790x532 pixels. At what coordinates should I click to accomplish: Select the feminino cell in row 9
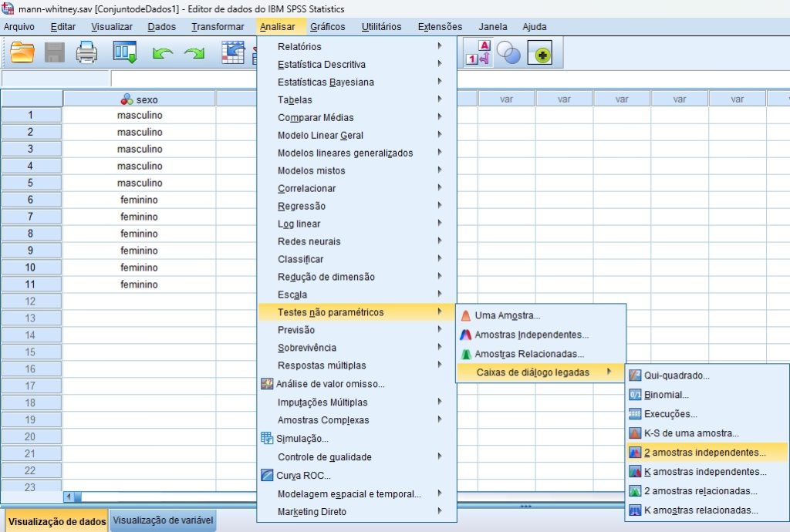click(139, 251)
